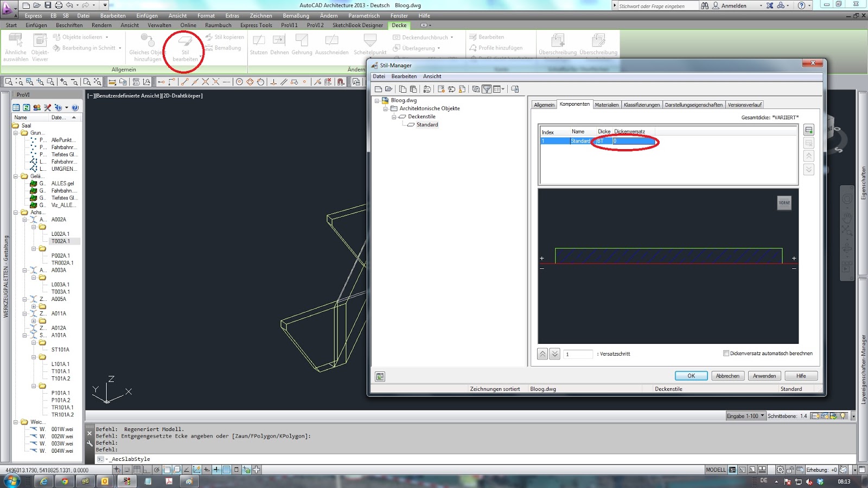Select the Stutzen (trim) ribbon tool
This screenshot has height=488, width=868.
pyautogui.click(x=259, y=44)
